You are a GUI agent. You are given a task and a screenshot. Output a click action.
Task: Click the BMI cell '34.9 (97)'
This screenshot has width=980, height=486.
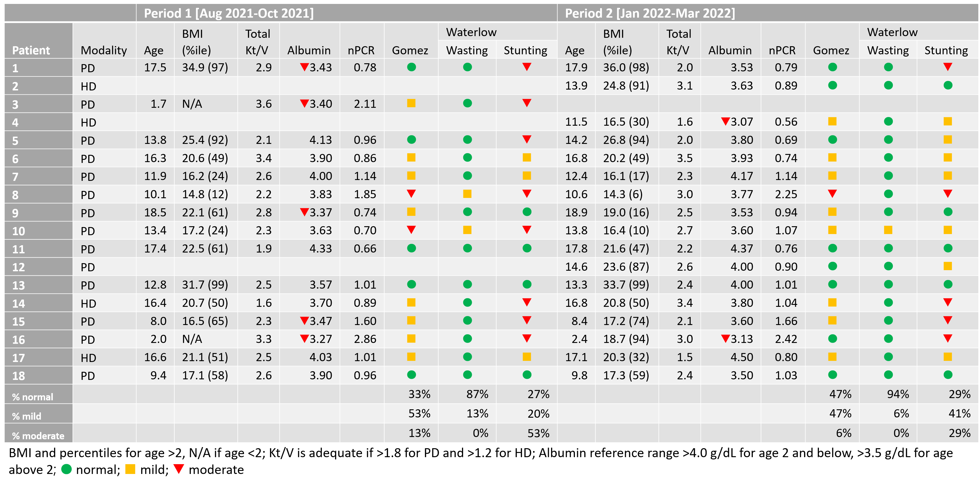[x=205, y=67]
